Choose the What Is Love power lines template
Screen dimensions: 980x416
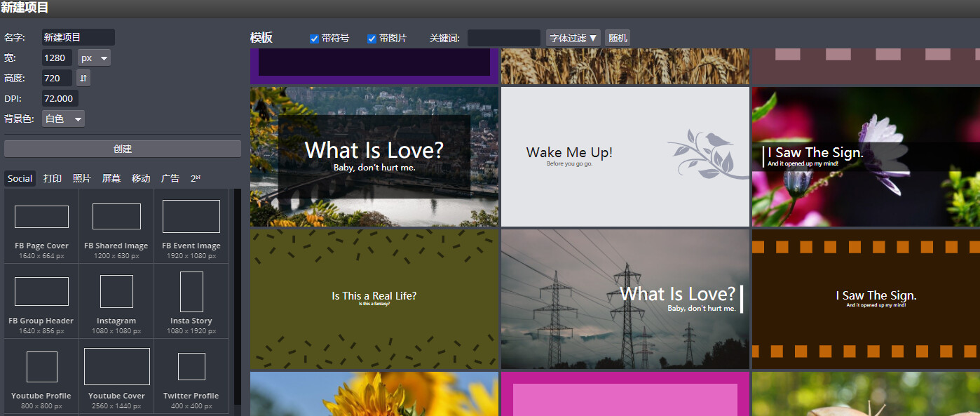(625, 299)
